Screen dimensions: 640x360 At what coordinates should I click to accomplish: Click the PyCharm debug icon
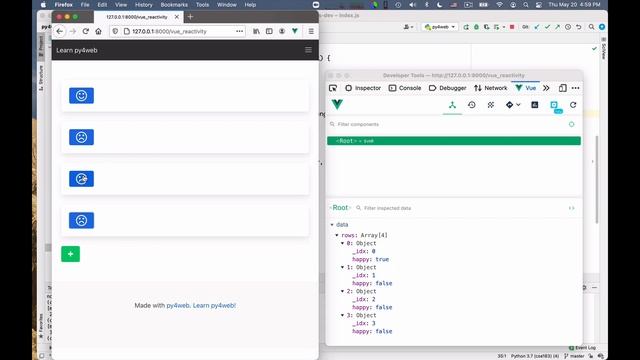(x=476, y=27)
